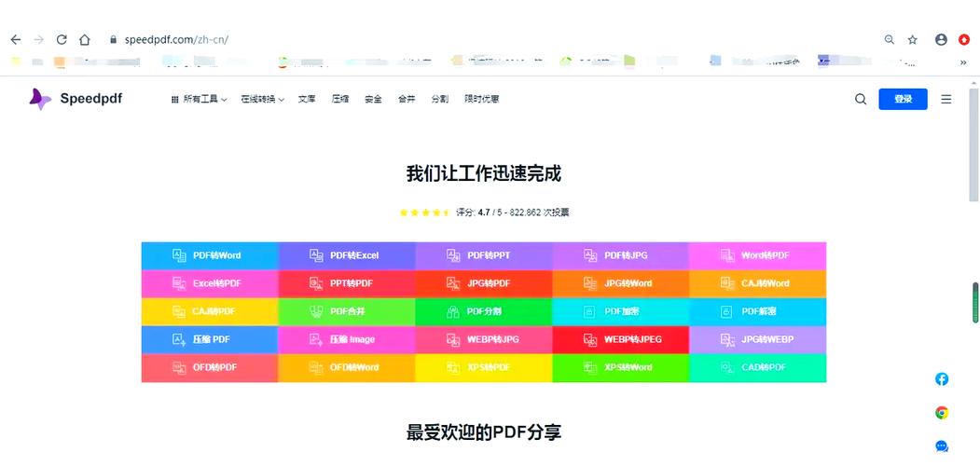Image resolution: width=980 pixels, height=466 pixels.
Task: Open the browser profile avatar
Action: coord(941,39)
